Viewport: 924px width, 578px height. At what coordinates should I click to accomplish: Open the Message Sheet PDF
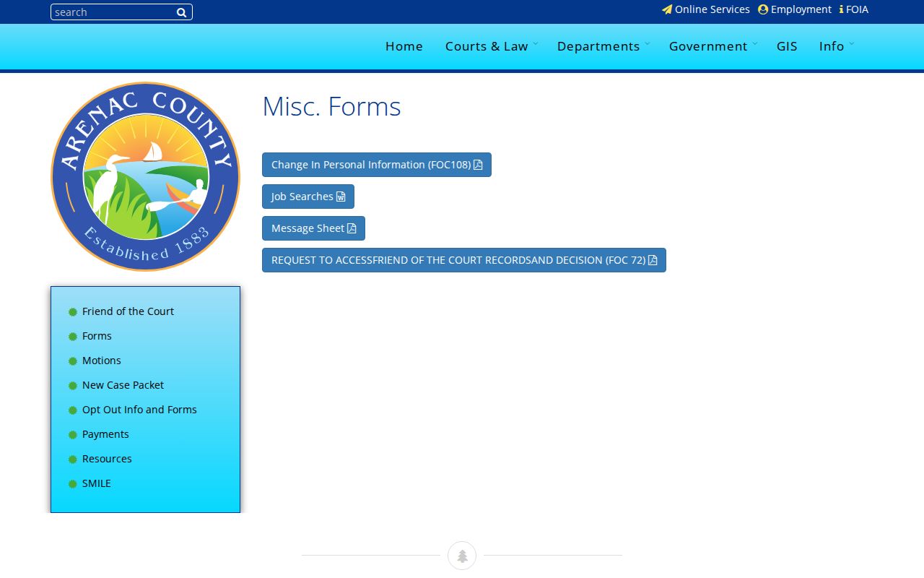click(x=313, y=228)
